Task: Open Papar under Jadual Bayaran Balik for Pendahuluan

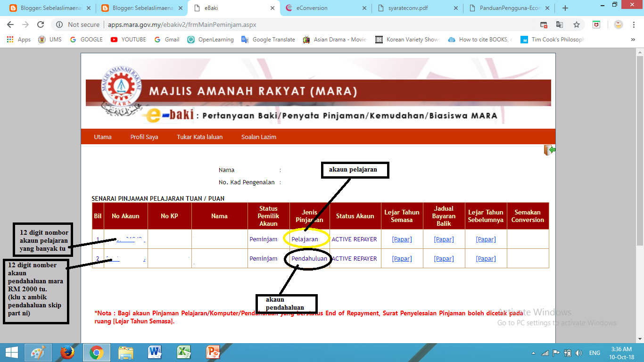Action: 444,259
